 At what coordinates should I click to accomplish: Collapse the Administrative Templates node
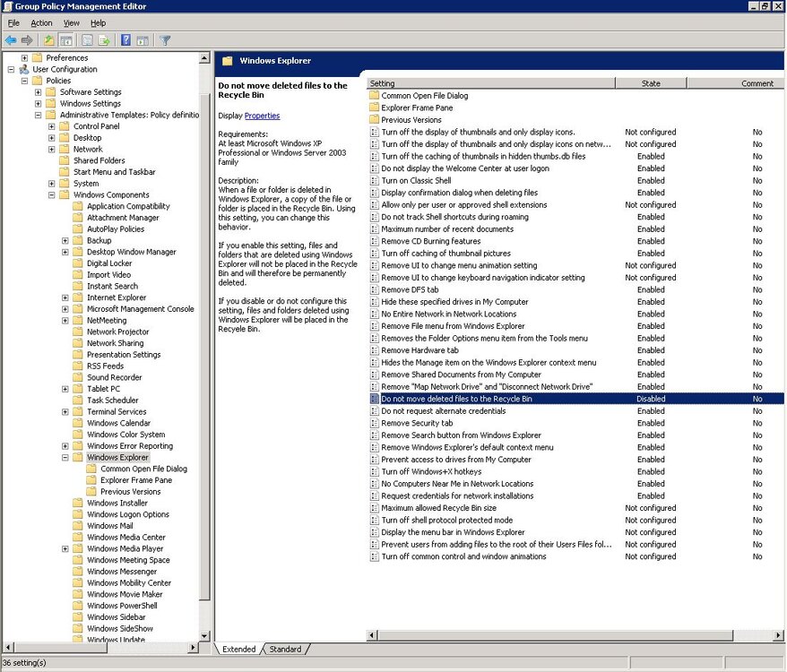tap(38, 115)
